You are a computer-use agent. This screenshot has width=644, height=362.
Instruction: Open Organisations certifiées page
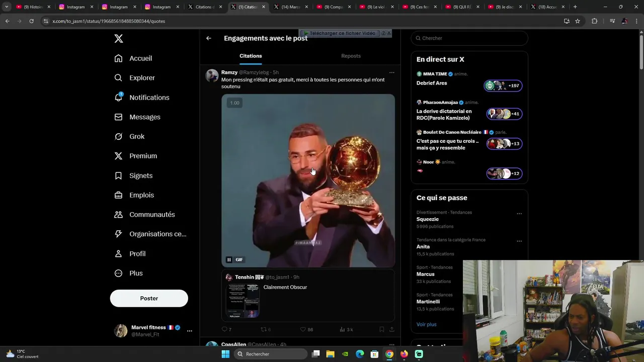pos(150,234)
